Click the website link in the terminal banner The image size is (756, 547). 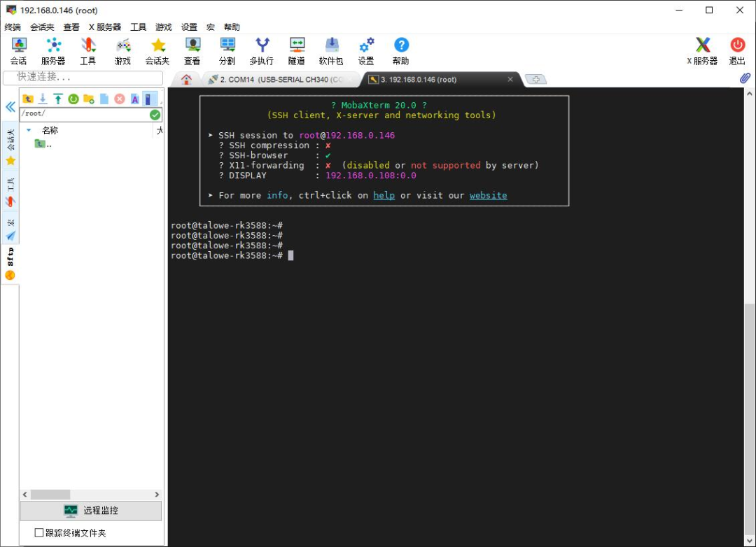tap(488, 195)
